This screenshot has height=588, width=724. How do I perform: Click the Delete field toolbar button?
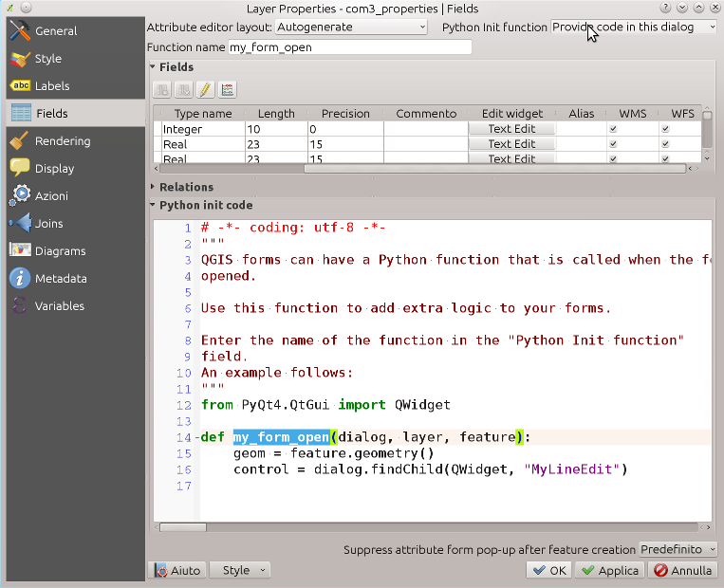coord(184,89)
